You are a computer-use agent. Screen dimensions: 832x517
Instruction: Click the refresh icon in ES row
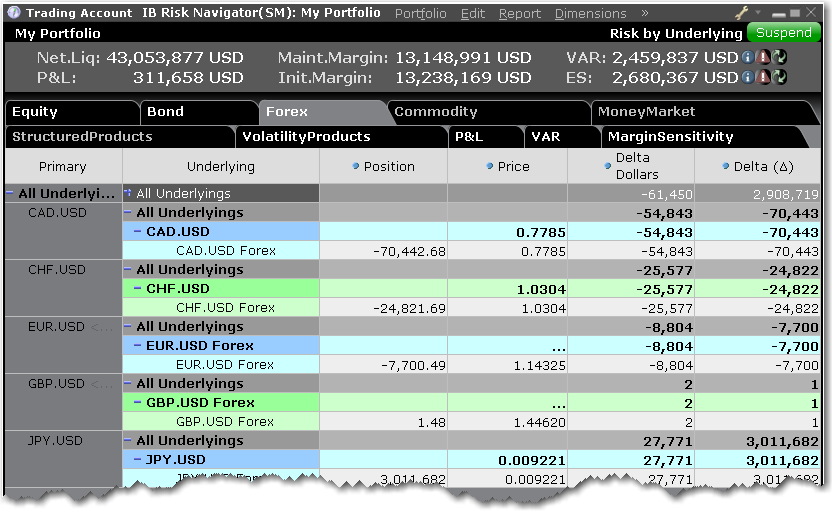click(x=777, y=77)
